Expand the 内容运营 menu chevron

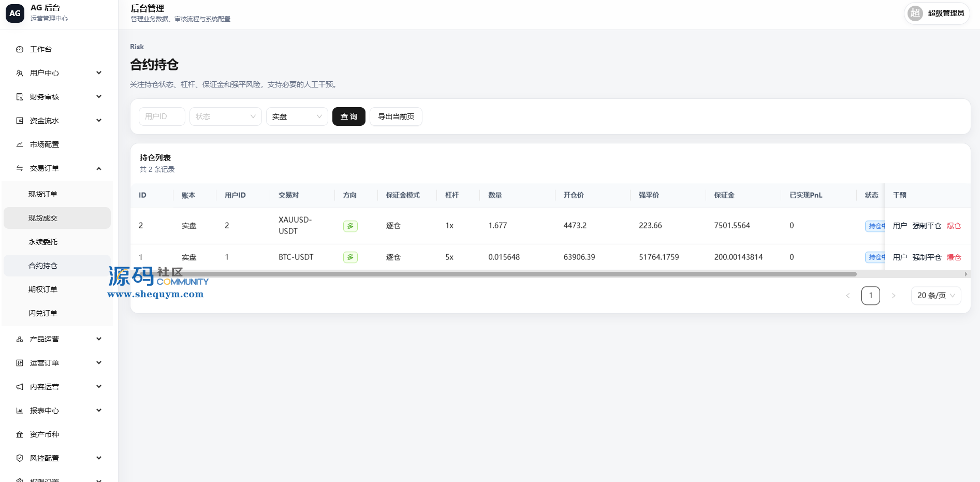(x=99, y=387)
